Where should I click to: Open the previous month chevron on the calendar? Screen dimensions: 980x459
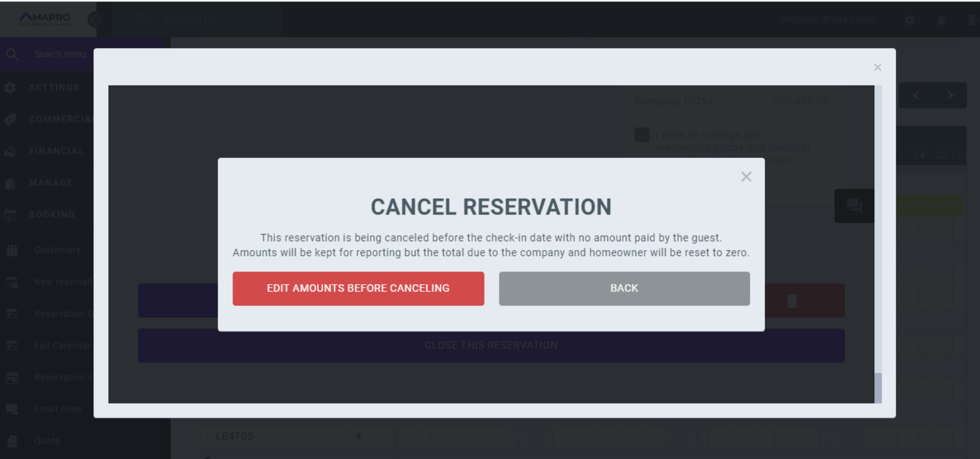click(916, 95)
